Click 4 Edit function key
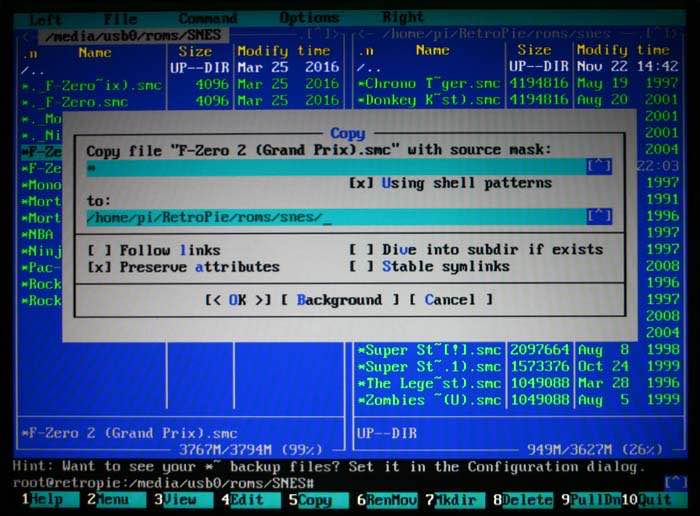700x516 pixels. [251, 499]
